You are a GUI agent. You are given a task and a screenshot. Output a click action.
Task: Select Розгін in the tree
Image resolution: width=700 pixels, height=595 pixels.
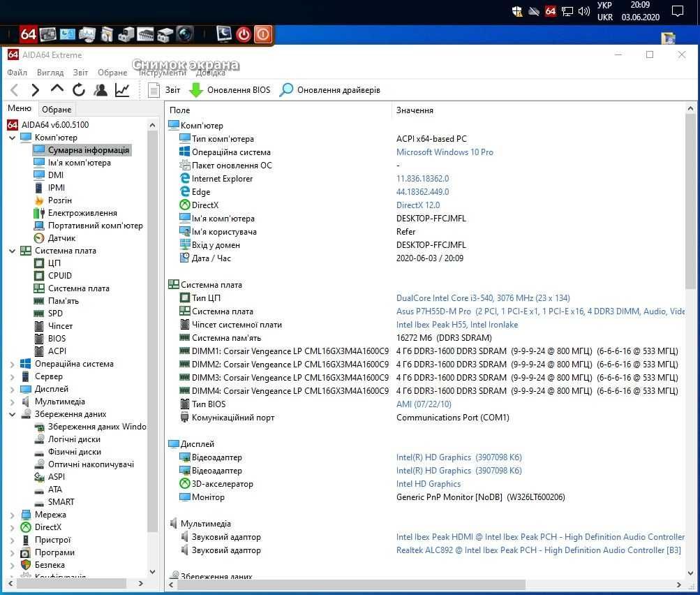tap(60, 200)
